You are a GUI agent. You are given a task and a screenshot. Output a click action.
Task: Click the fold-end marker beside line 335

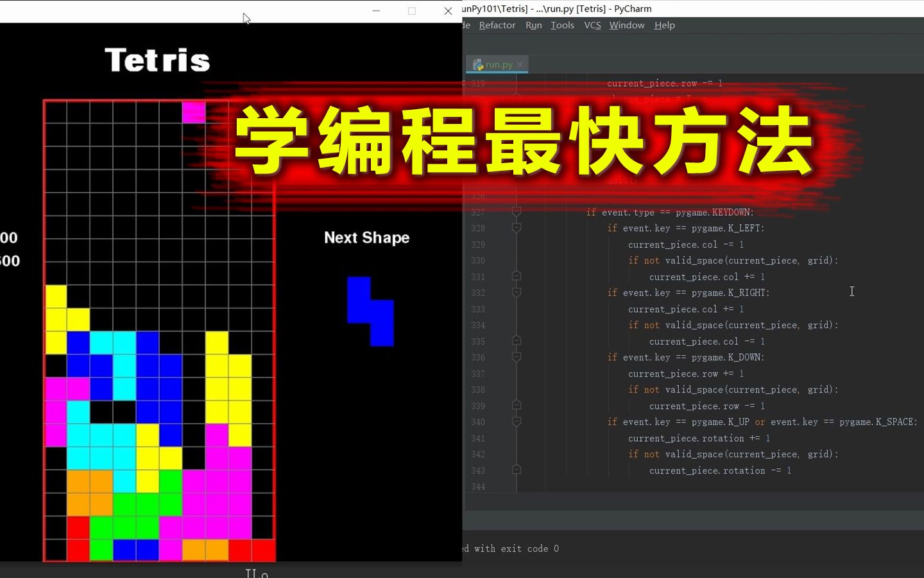(517, 341)
